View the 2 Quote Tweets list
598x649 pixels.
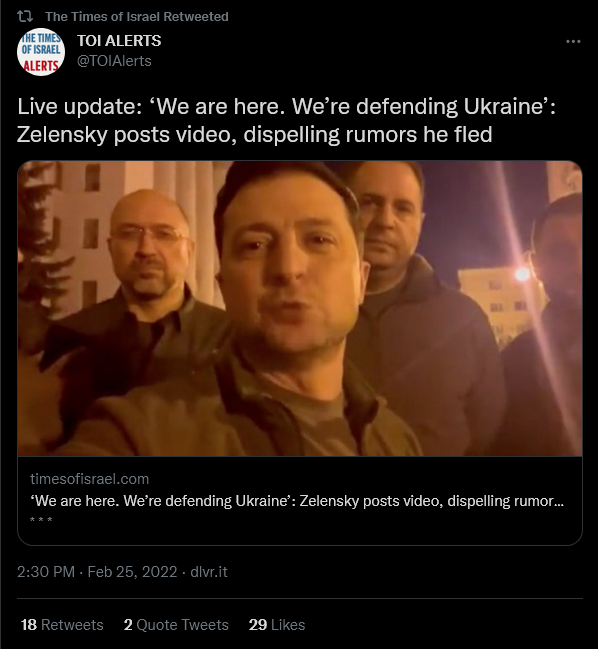pyautogui.click(x=176, y=625)
